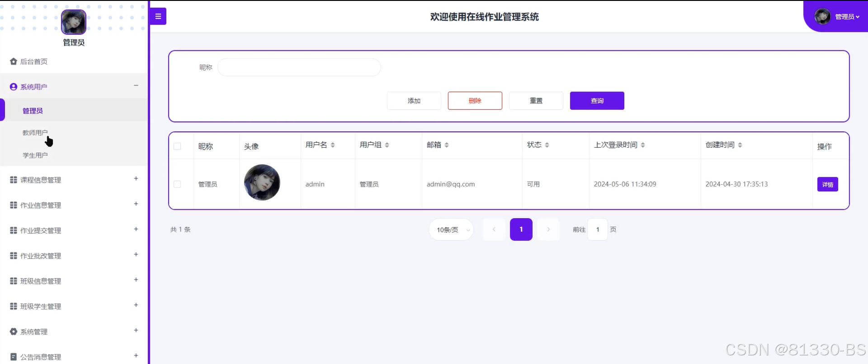Screen dimensions: 868x364
Task: Click the user icon beside 系统用户
Action: 14,87
